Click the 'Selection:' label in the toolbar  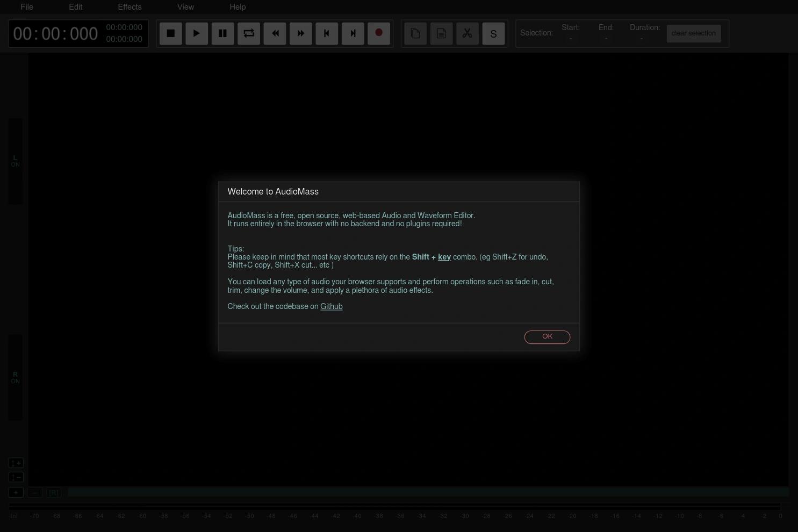(x=536, y=33)
